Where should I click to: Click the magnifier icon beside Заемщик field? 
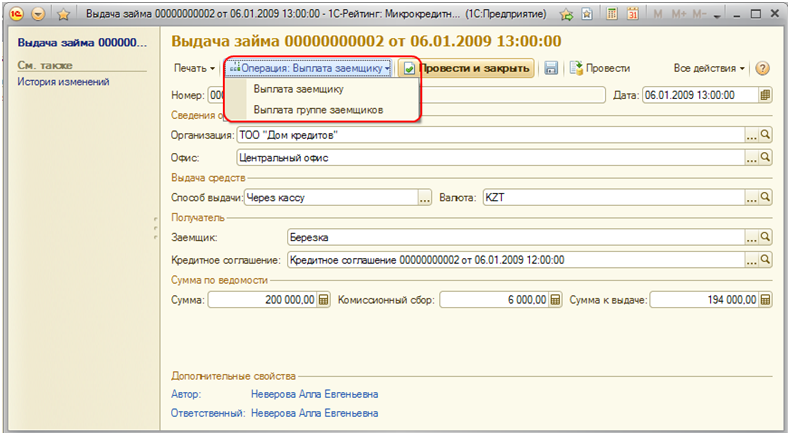tap(766, 238)
